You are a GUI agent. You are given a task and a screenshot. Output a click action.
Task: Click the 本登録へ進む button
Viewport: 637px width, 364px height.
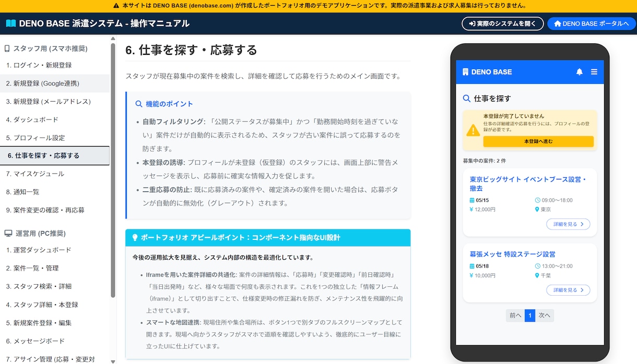click(x=538, y=141)
